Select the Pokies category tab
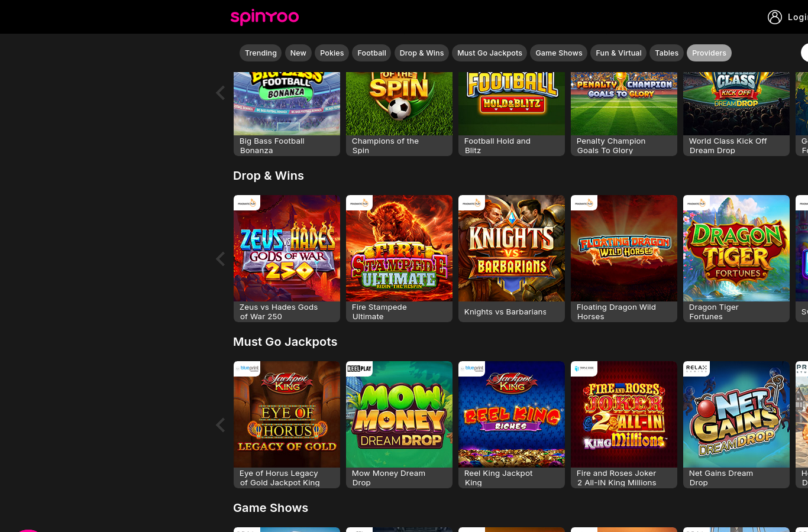The width and height of the screenshot is (808, 532). (332, 53)
